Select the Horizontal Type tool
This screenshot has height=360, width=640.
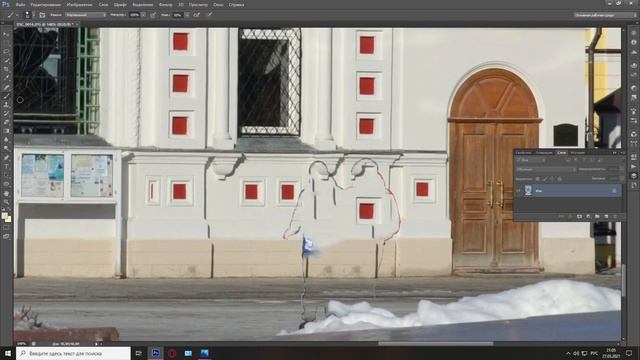tap(6, 166)
